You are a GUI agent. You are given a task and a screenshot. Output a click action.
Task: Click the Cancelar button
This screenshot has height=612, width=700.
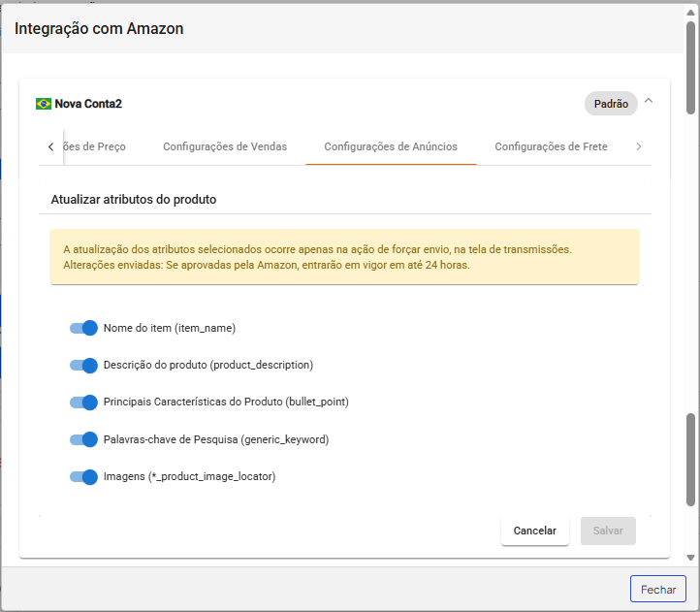point(535,531)
